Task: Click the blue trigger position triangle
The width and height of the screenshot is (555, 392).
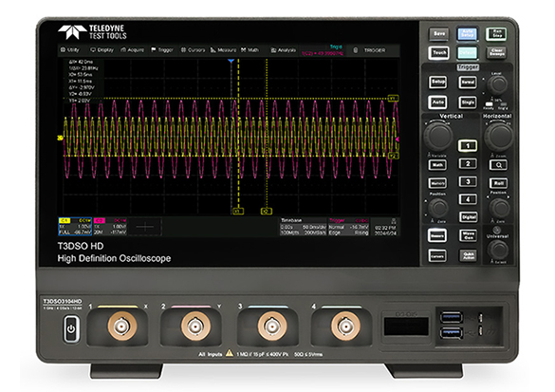Action: [231, 62]
